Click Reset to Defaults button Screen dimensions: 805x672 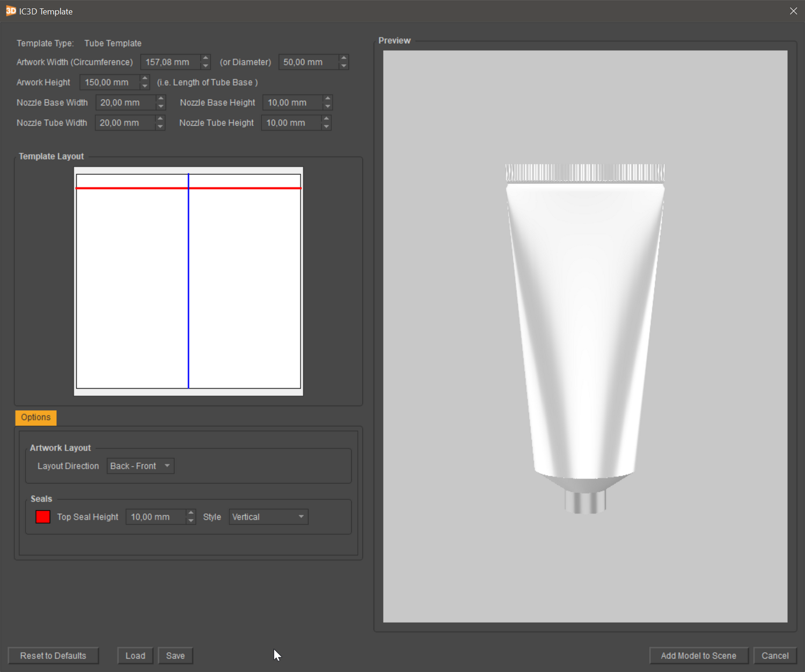[53, 656]
